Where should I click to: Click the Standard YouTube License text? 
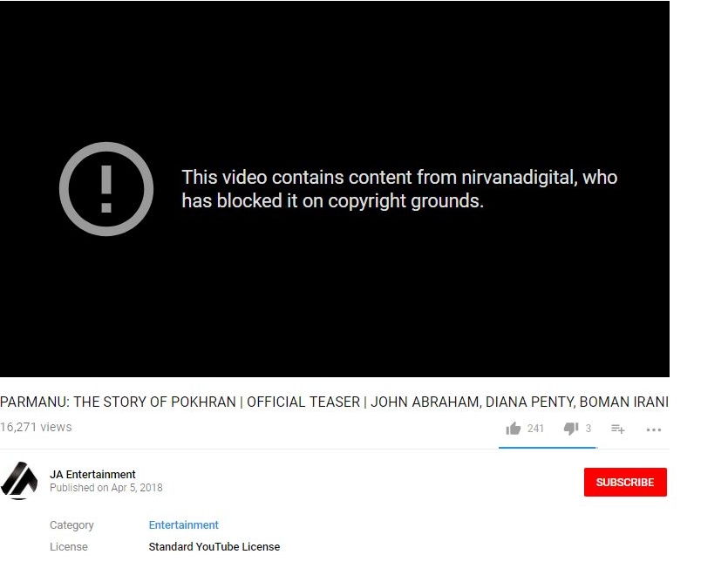coord(214,546)
